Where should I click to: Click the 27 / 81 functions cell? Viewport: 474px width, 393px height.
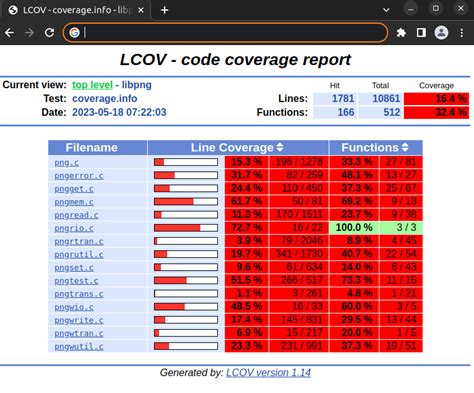(x=401, y=162)
